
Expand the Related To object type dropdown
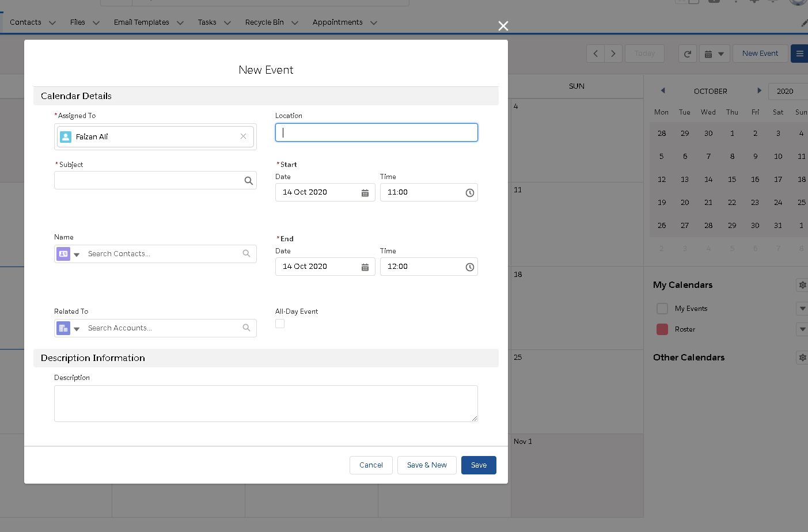point(77,329)
